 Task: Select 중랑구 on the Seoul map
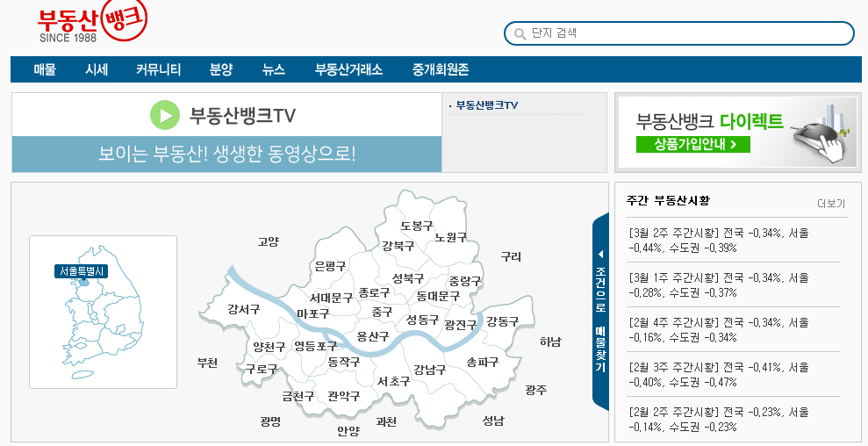pyautogui.click(x=465, y=281)
